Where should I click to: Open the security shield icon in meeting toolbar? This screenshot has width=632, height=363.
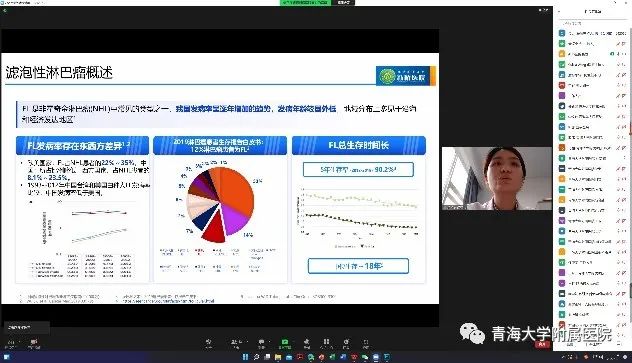point(208,342)
